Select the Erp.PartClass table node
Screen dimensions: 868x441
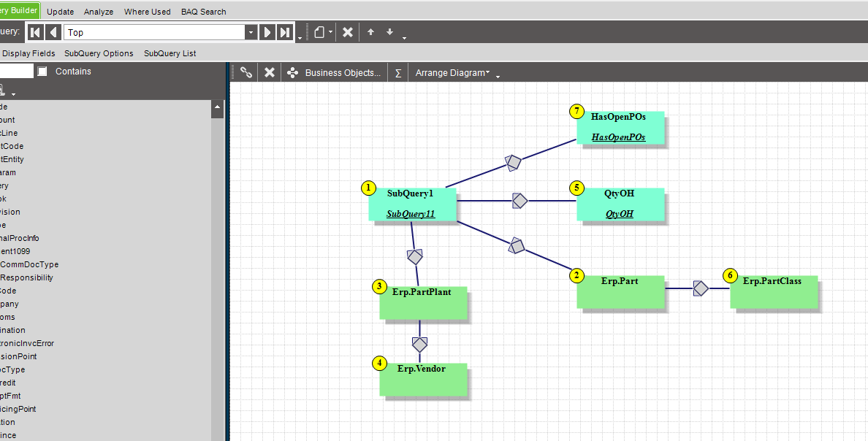(773, 291)
